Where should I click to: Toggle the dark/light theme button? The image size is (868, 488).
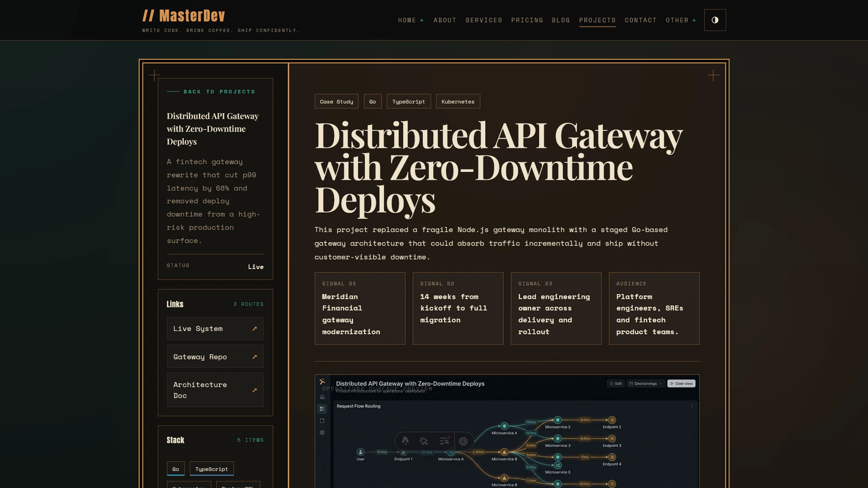tap(715, 20)
